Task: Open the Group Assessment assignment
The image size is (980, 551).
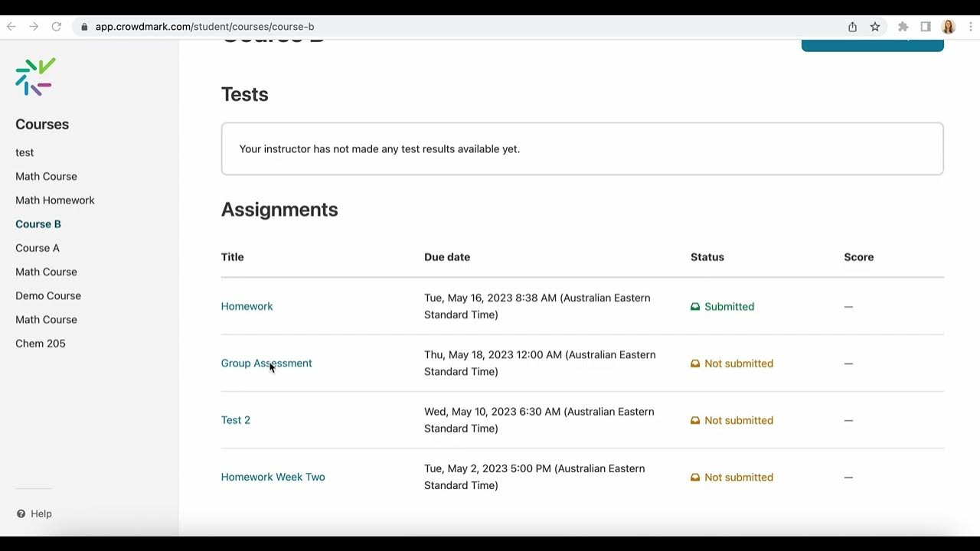Action: pyautogui.click(x=266, y=364)
